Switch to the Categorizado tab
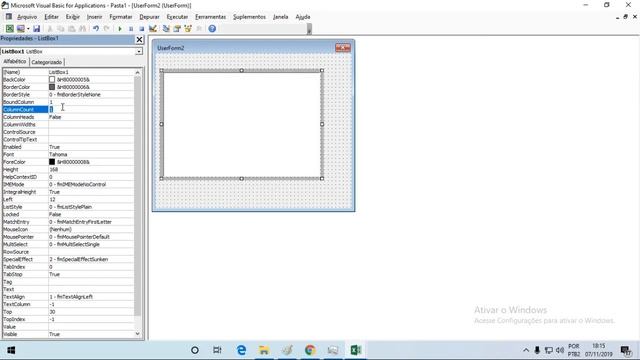 47,62
